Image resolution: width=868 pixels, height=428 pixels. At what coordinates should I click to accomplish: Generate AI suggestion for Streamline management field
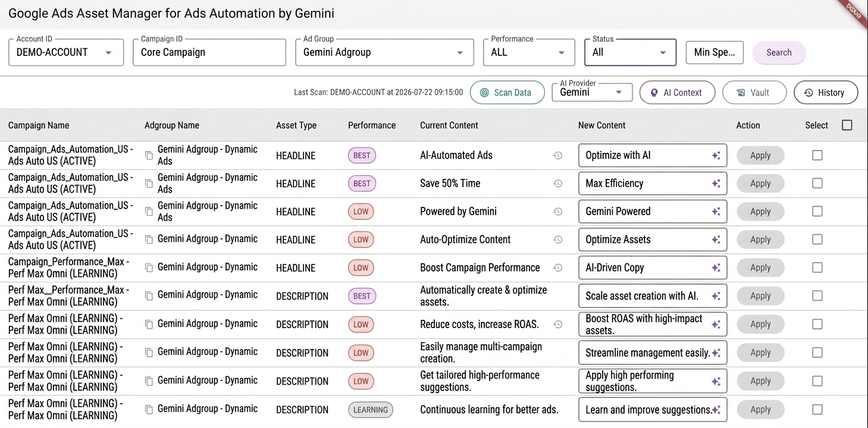click(716, 353)
